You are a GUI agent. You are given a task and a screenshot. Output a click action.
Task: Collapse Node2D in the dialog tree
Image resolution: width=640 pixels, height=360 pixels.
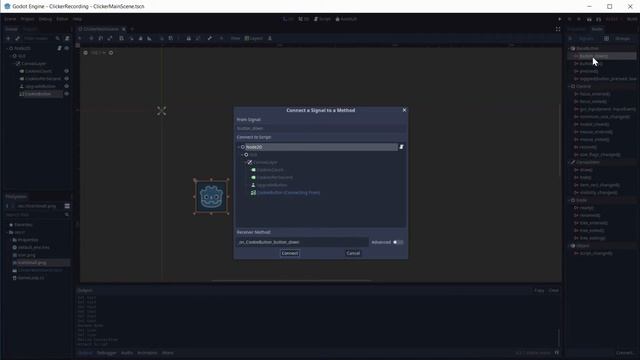[239, 147]
